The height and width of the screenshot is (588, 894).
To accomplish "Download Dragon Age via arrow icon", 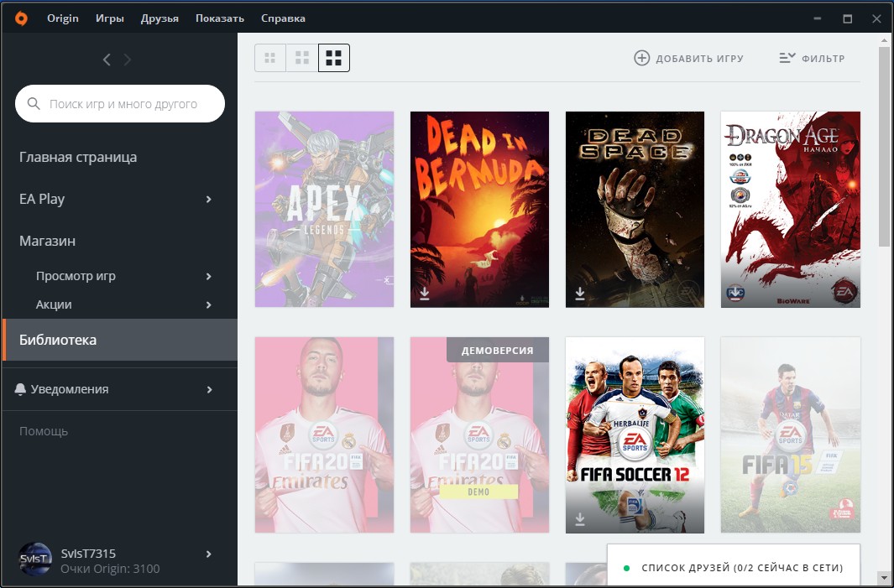I will [x=735, y=293].
